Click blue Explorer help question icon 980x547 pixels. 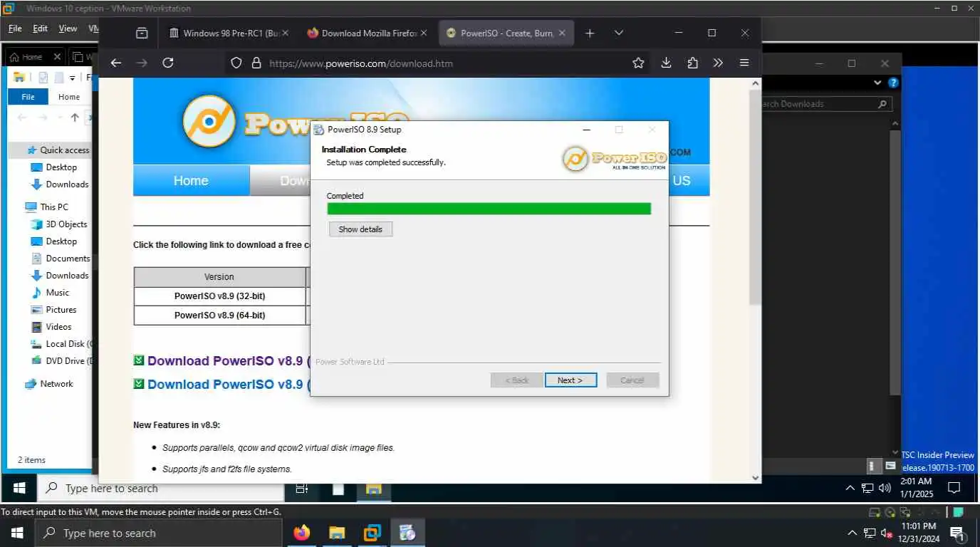coord(894,83)
